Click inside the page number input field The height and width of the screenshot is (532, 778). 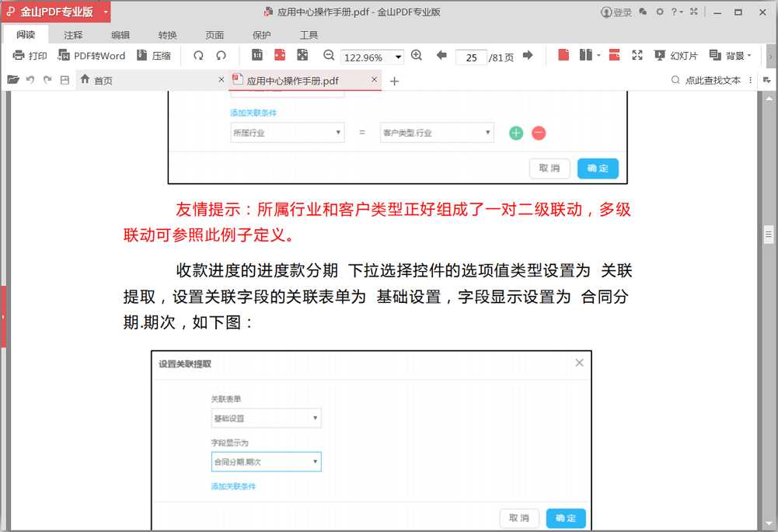pos(471,56)
